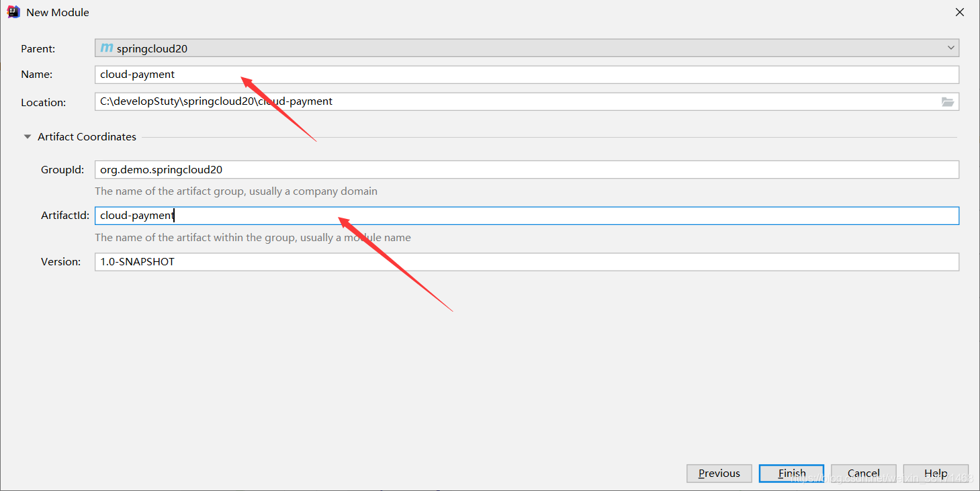
Task: Click the 'New Module' title text
Action: [x=58, y=13]
